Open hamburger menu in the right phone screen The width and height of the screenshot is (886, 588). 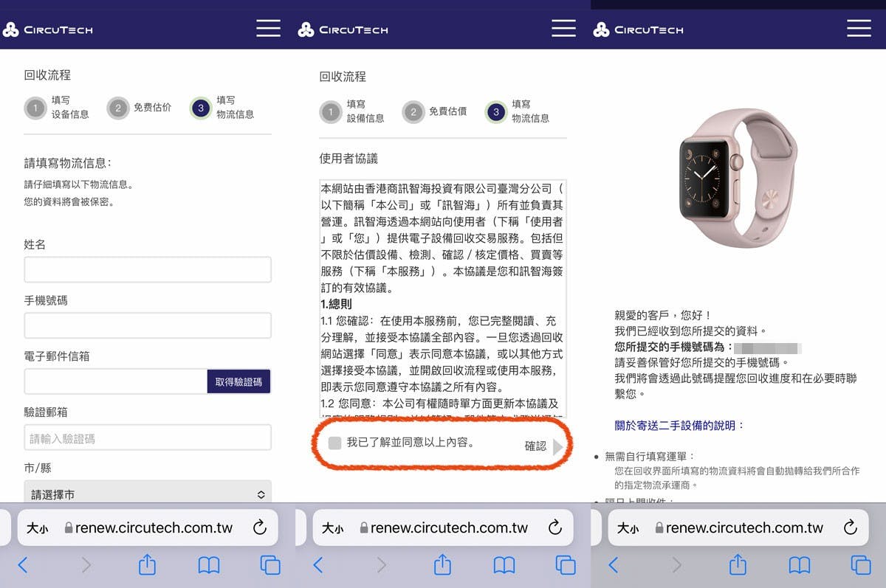coord(859,29)
